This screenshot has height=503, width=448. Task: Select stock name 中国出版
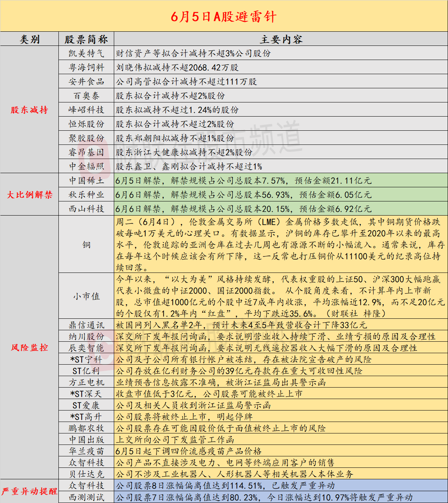86,440
